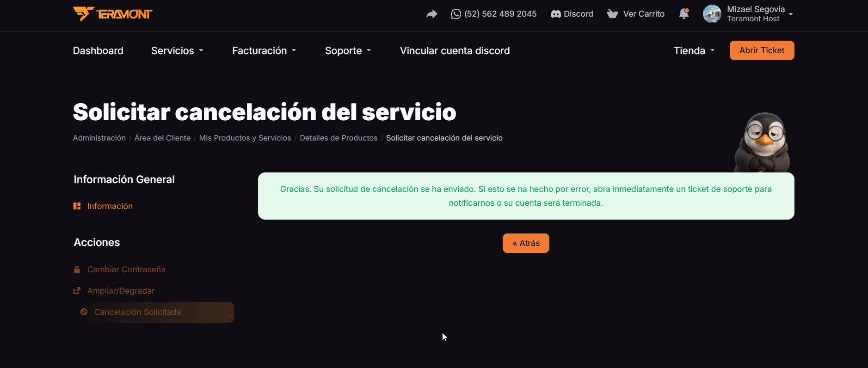Screen dimensions: 868x368
Task: Open the Mizael Segovia account dropdown arrow
Action: coord(791,14)
